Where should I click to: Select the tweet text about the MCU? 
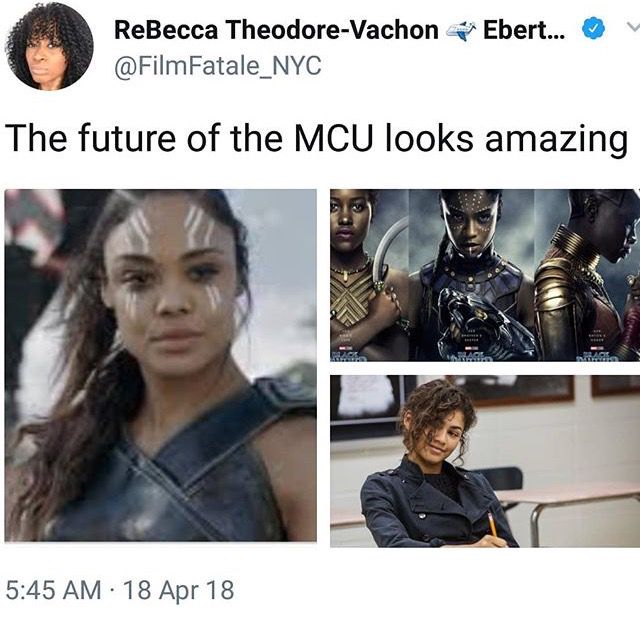click(x=316, y=138)
